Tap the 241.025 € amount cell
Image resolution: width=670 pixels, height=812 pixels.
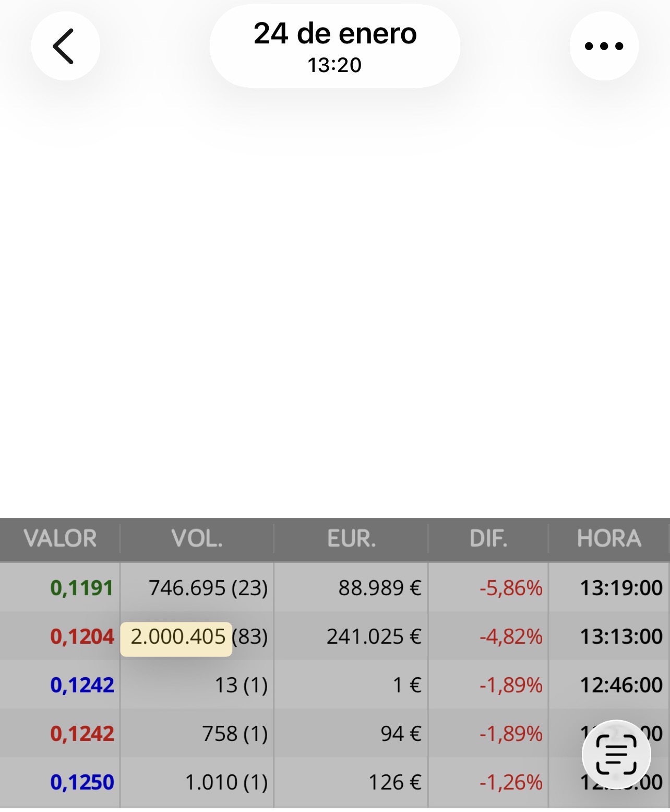(x=374, y=637)
